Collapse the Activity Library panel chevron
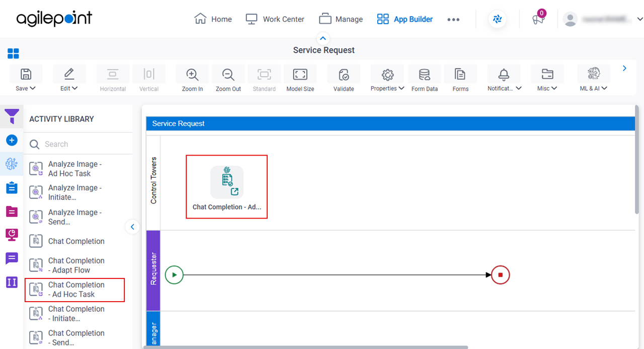This screenshot has height=349, width=644. click(132, 227)
